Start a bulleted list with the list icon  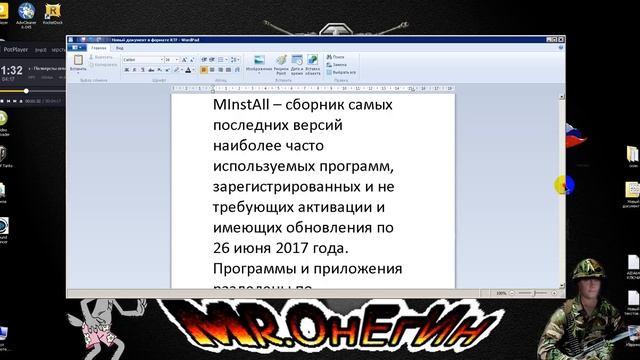click(220, 60)
